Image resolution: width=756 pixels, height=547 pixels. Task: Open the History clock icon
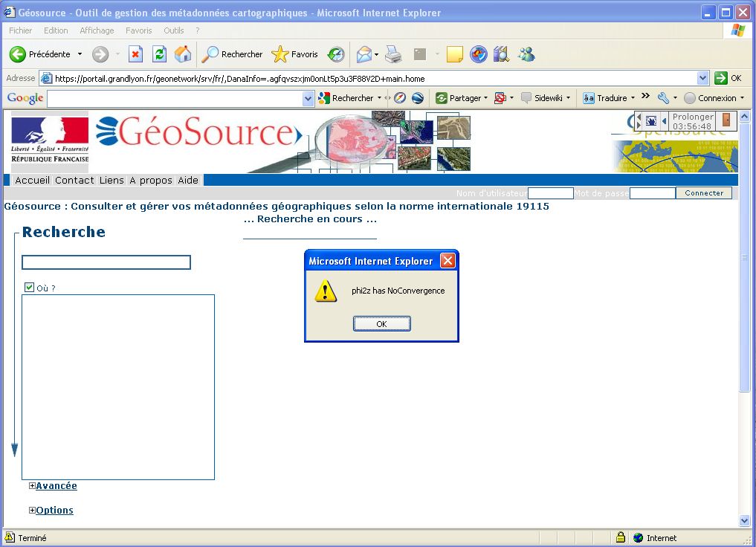pyautogui.click(x=335, y=54)
